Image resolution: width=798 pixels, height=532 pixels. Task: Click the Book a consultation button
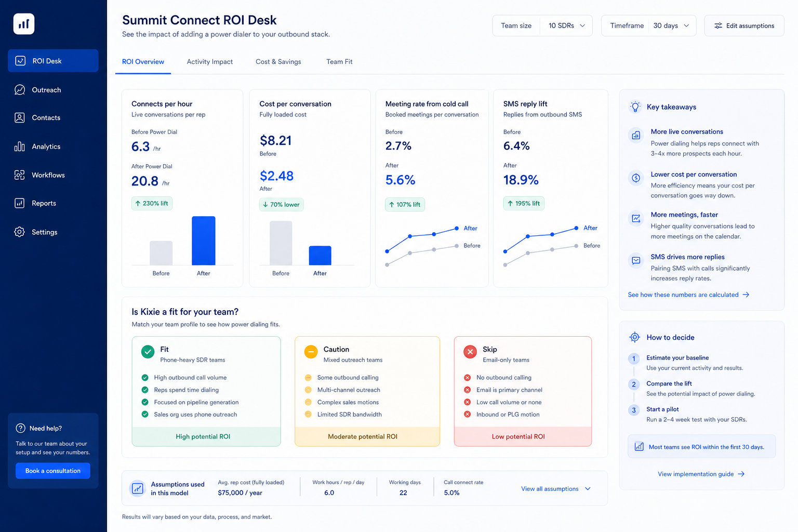(x=53, y=471)
